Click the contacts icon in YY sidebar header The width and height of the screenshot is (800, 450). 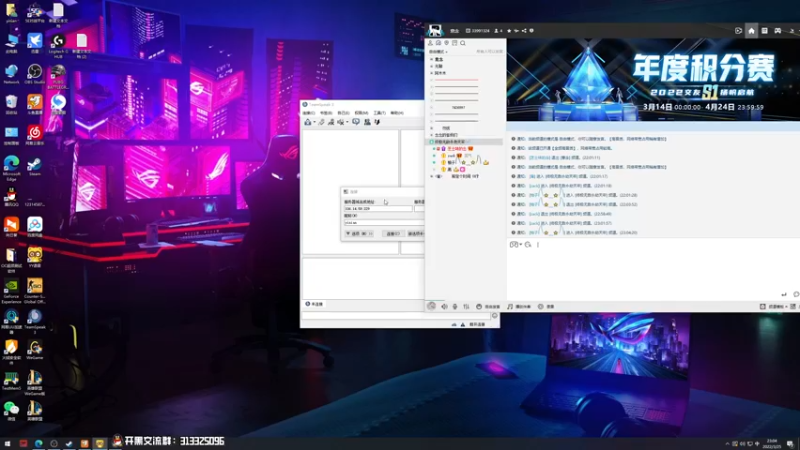430,43
